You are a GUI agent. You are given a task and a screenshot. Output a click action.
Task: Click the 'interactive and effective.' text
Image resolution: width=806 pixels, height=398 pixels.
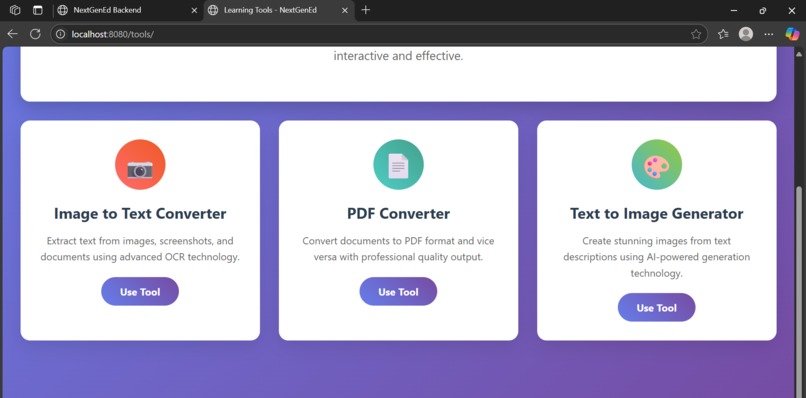tap(398, 56)
